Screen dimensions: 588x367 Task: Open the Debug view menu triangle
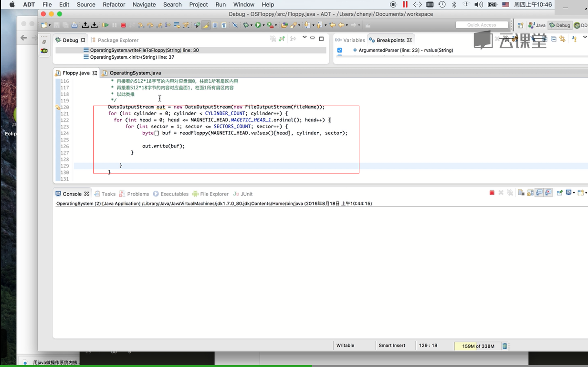coord(304,38)
